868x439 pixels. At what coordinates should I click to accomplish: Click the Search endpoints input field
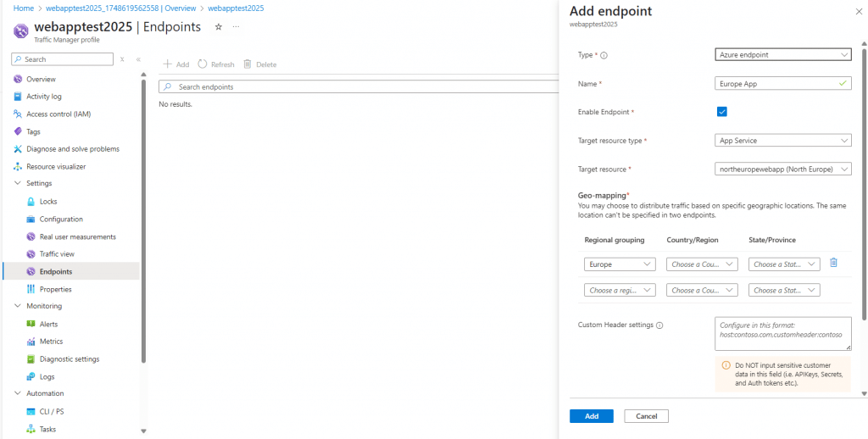(x=356, y=86)
